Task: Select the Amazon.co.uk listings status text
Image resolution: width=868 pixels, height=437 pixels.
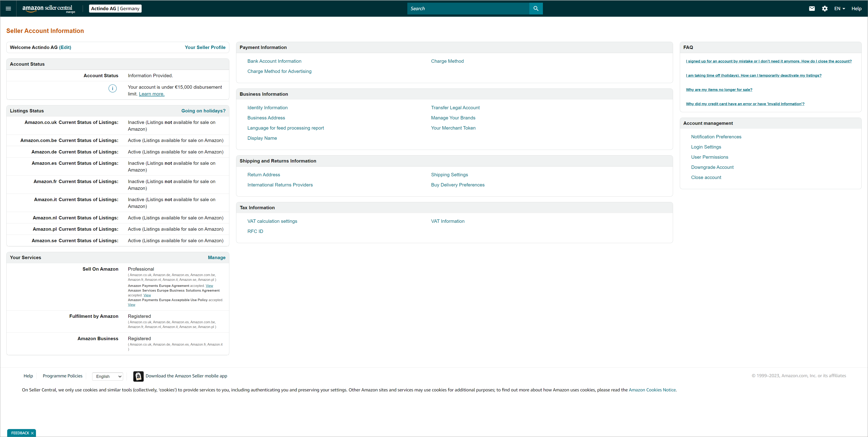Action: pos(171,126)
